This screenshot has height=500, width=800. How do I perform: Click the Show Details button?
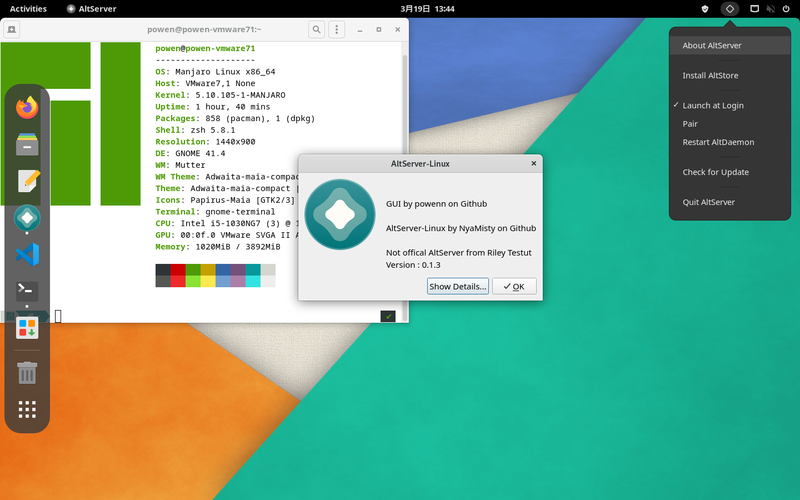[458, 286]
